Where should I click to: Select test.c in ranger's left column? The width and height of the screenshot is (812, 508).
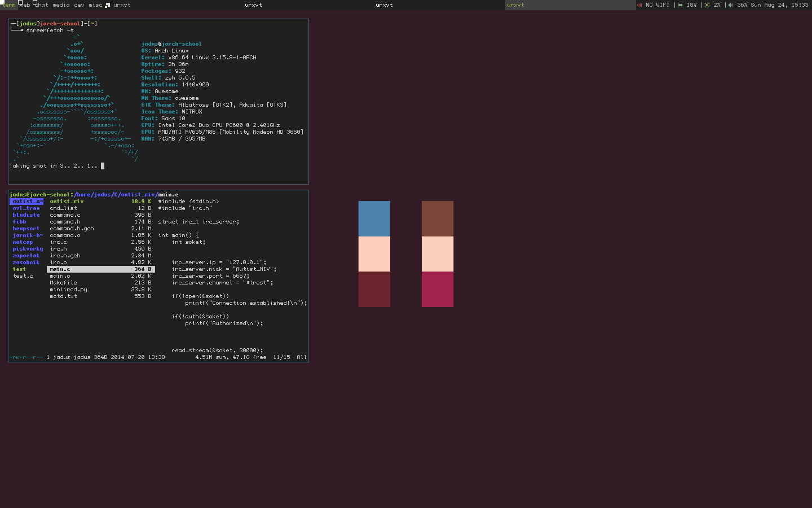click(27, 276)
